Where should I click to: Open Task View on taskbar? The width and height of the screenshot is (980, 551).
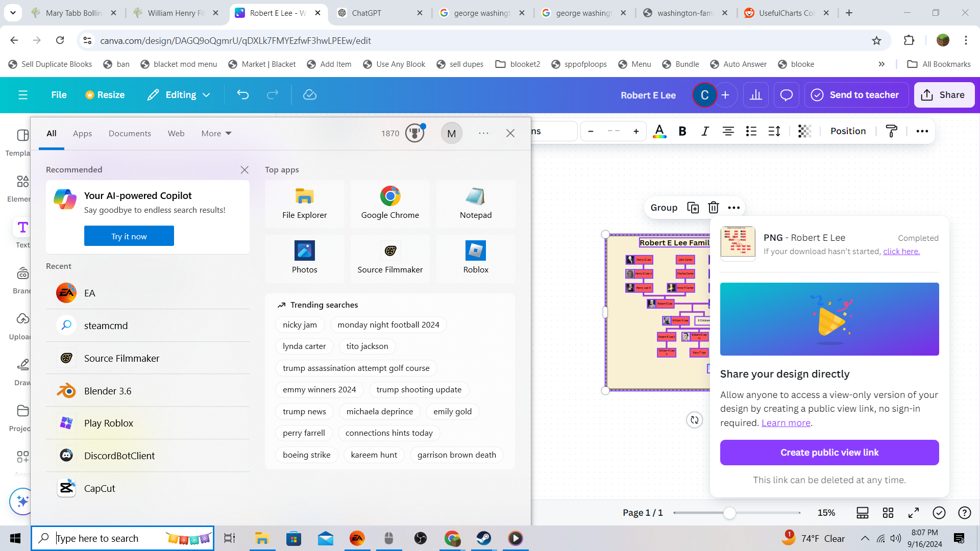(x=230, y=538)
